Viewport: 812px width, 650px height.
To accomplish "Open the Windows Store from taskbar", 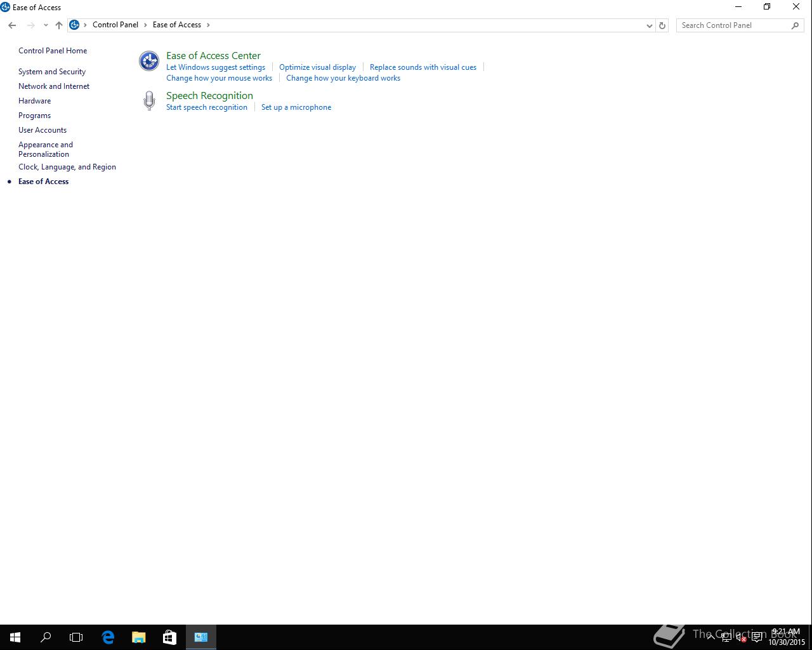I will point(169,637).
